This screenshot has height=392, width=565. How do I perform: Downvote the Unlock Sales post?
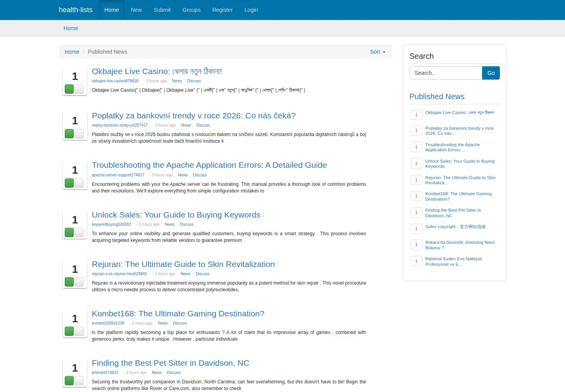pos(79,232)
